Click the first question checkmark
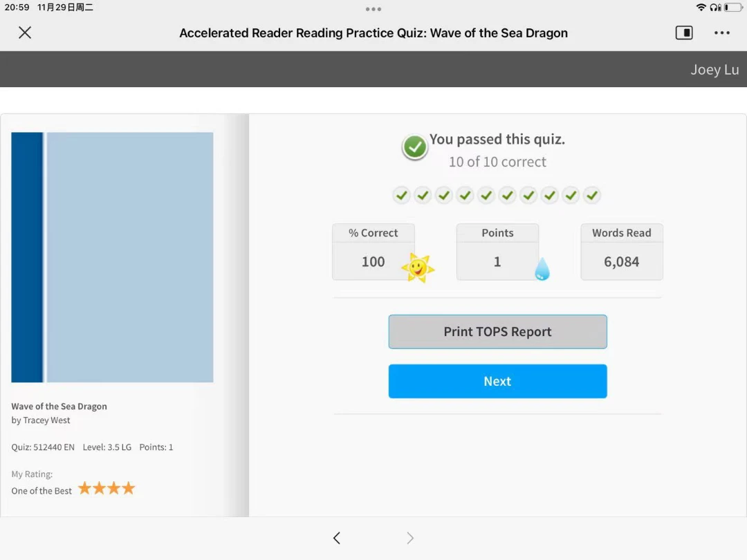This screenshot has height=560, width=747. coord(402,195)
